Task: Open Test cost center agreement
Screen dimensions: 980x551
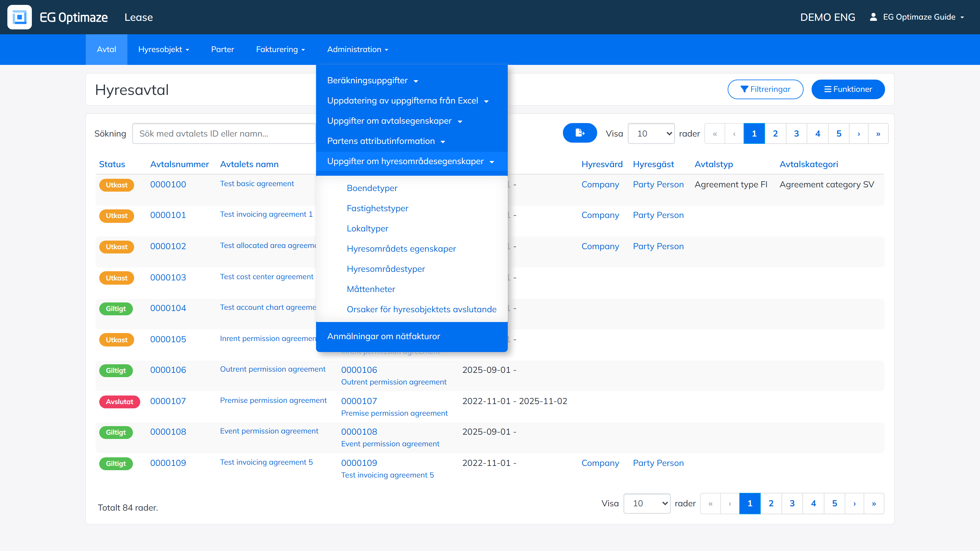Action: [x=267, y=276]
